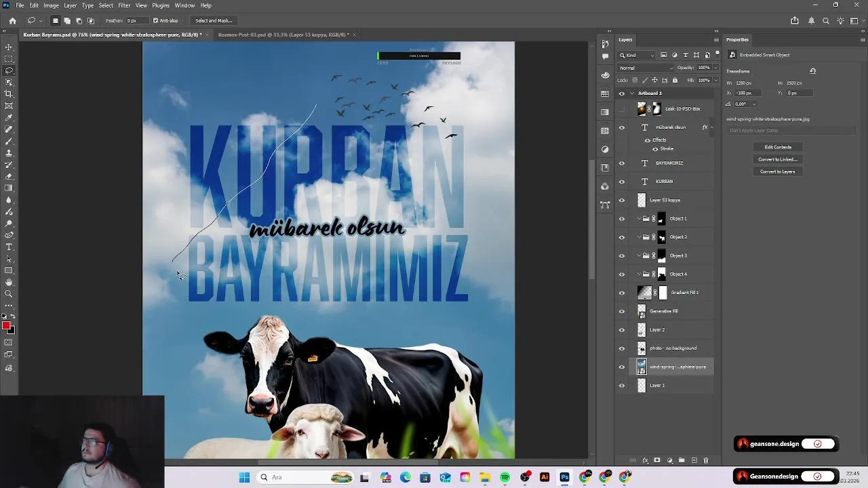The image size is (868, 488).
Task: Select the Rectangular Marquee tool
Action: (9, 59)
